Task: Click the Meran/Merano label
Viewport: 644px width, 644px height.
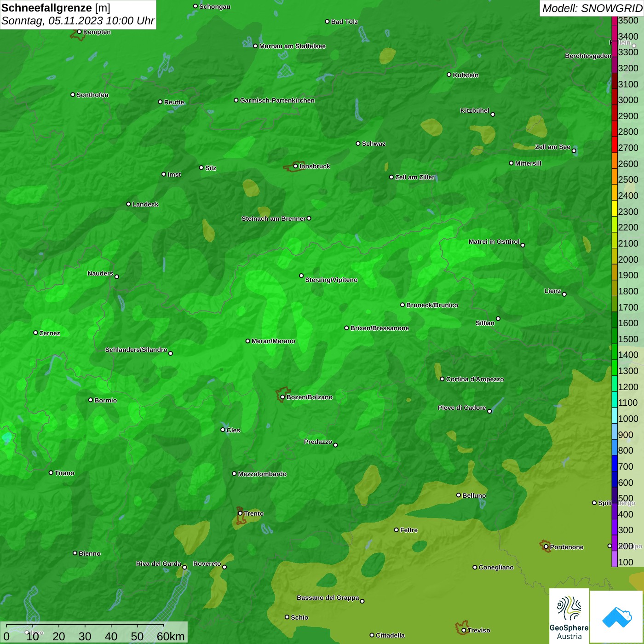Action: click(x=273, y=341)
